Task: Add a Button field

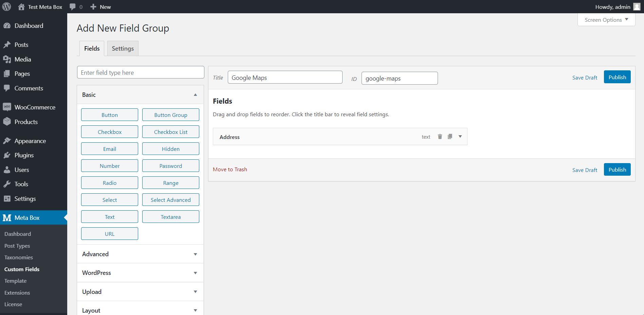Action: 110,115
